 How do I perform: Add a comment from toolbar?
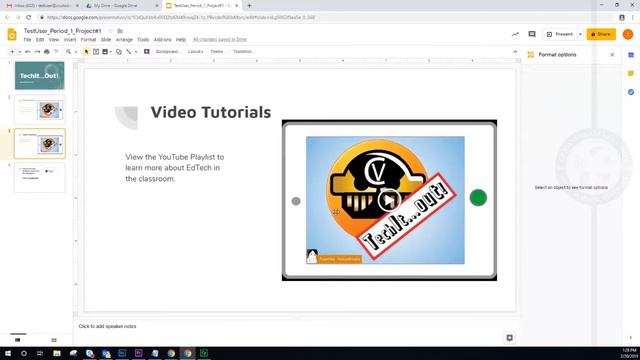(x=147, y=52)
